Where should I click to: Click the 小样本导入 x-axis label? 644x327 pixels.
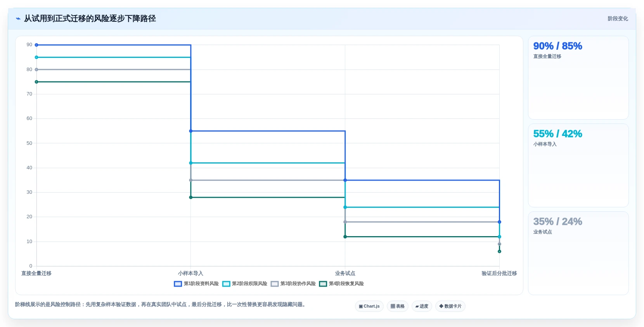coord(190,273)
